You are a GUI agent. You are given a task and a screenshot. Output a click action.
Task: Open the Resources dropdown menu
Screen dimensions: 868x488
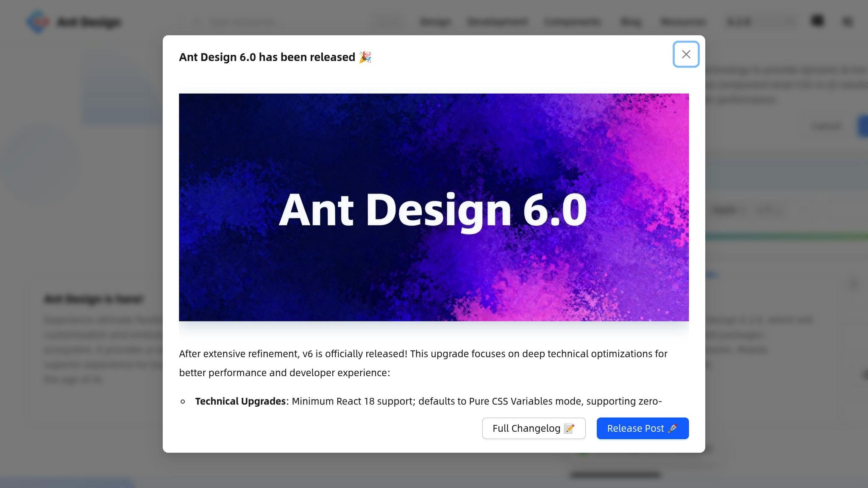click(682, 22)
